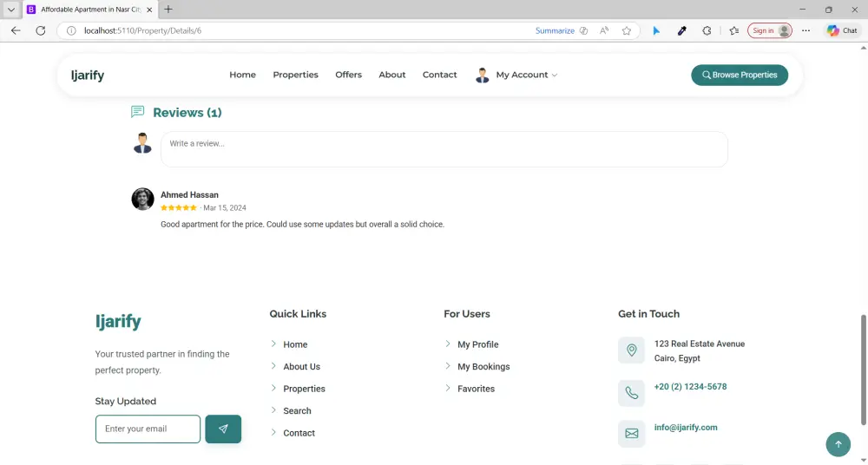Expand the My Account dropdown

pos(526,75)
